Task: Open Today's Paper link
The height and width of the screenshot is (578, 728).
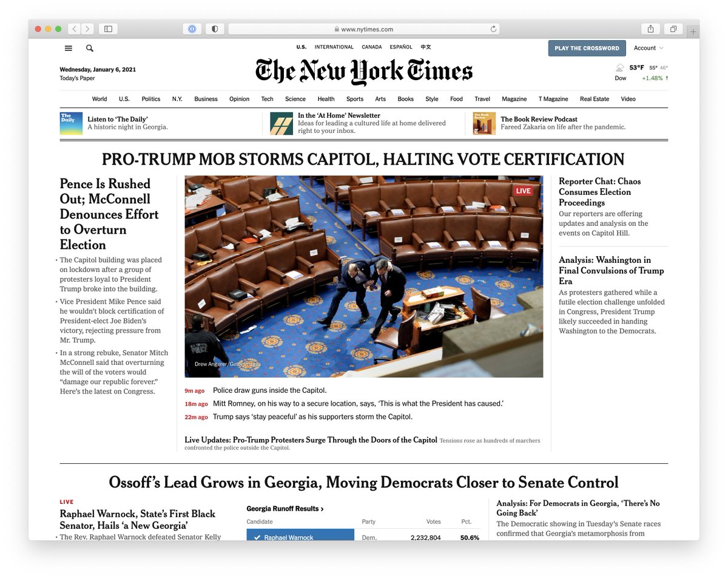Action: pos(77,78)
